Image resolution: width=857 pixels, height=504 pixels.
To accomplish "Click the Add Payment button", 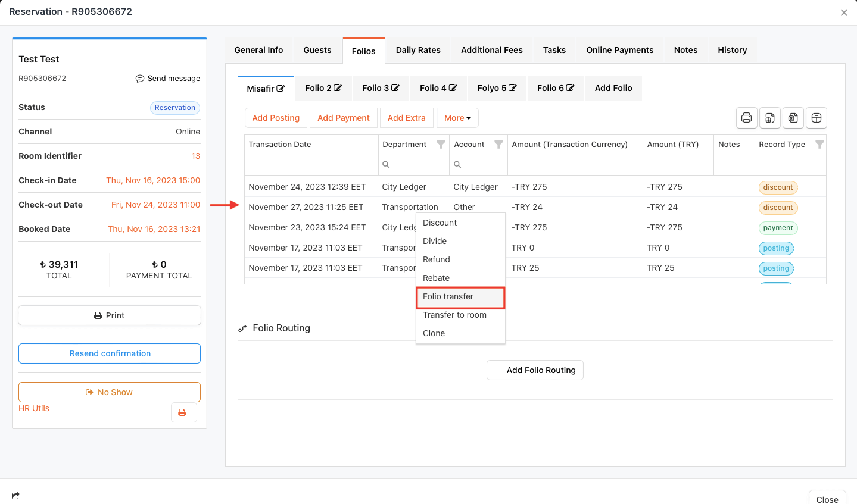I will click(x=343, y=118).
